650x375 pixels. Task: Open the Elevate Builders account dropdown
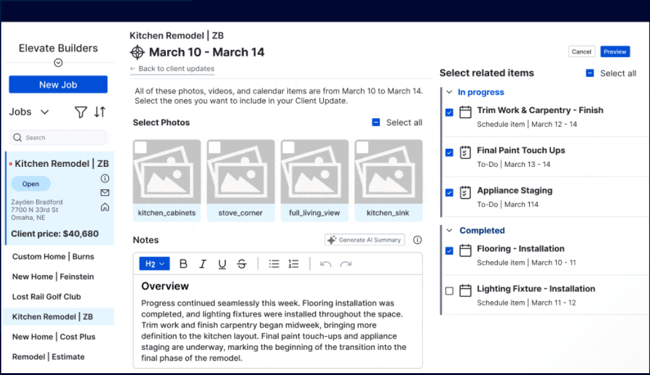(58, 63)
